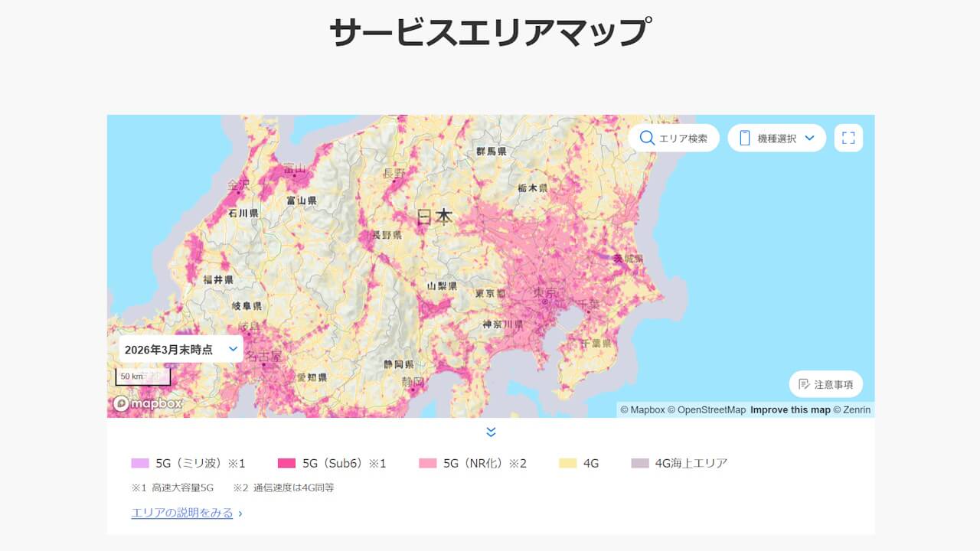The image size is (980, 551).
Task: Click the magnifier icon in エリア検索
Action: pyautogui.click(x=648, y=138)
